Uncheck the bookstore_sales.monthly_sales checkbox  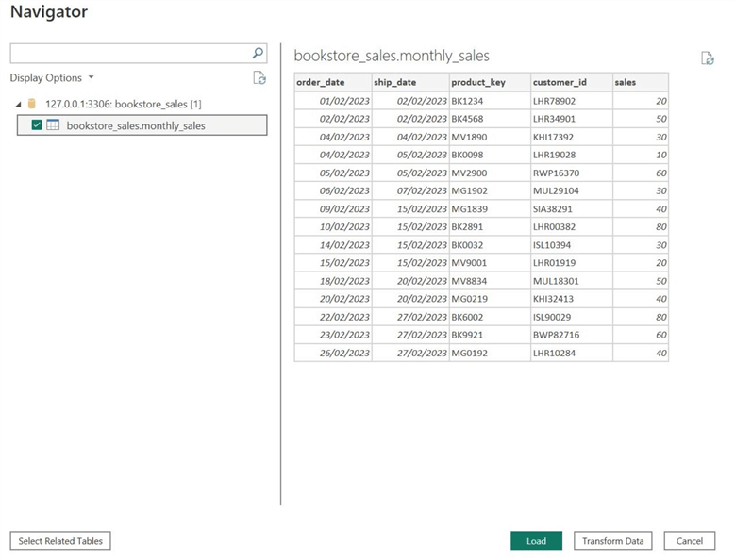pyautogui.click(x=37, y=125)
